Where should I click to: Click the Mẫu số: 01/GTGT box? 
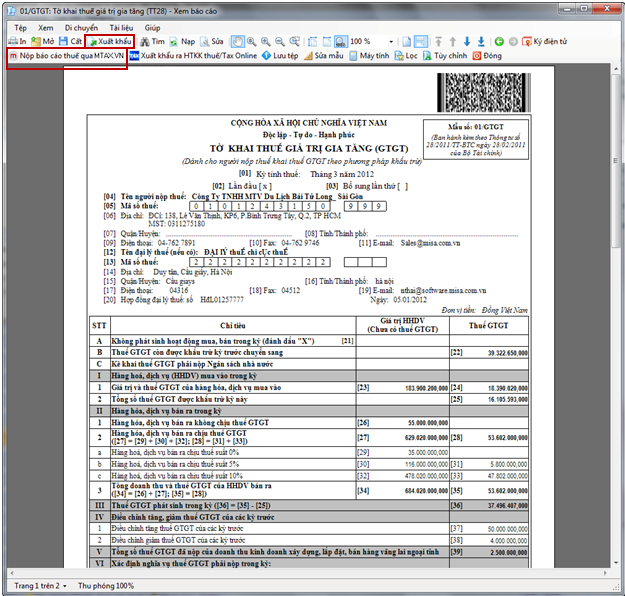(x=476, y=140)
